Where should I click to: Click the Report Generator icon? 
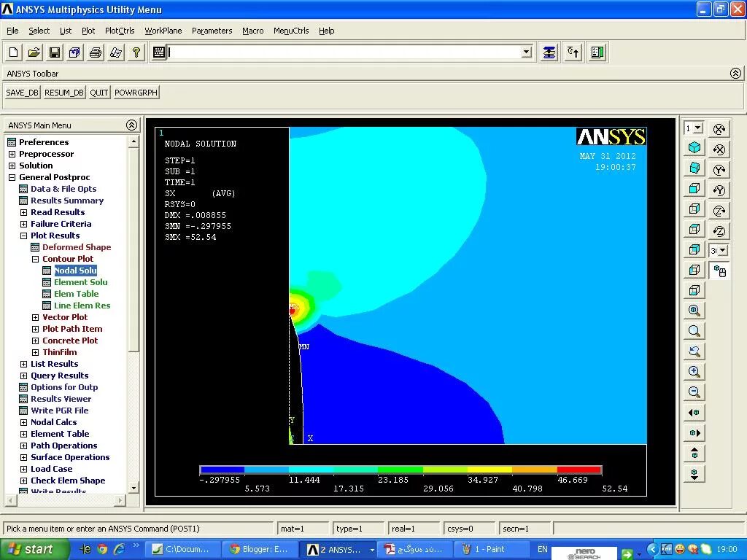click(116, 52)
